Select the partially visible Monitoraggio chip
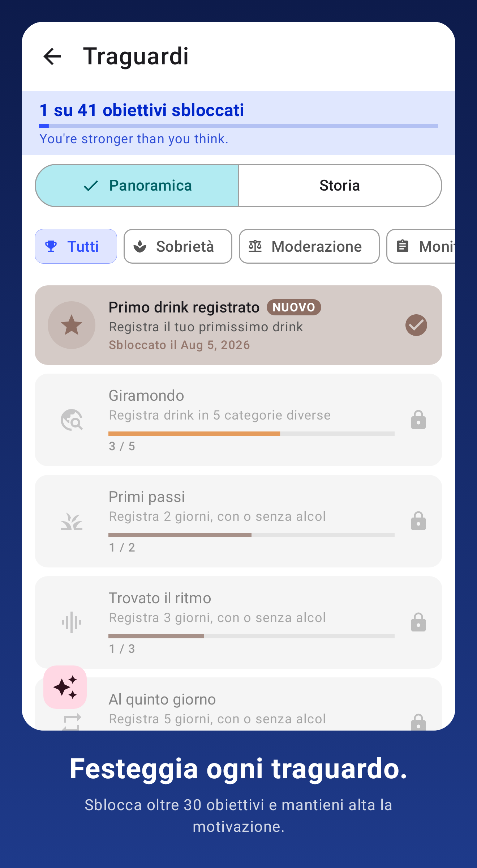 pyautogui.click(x=421, y=246)
